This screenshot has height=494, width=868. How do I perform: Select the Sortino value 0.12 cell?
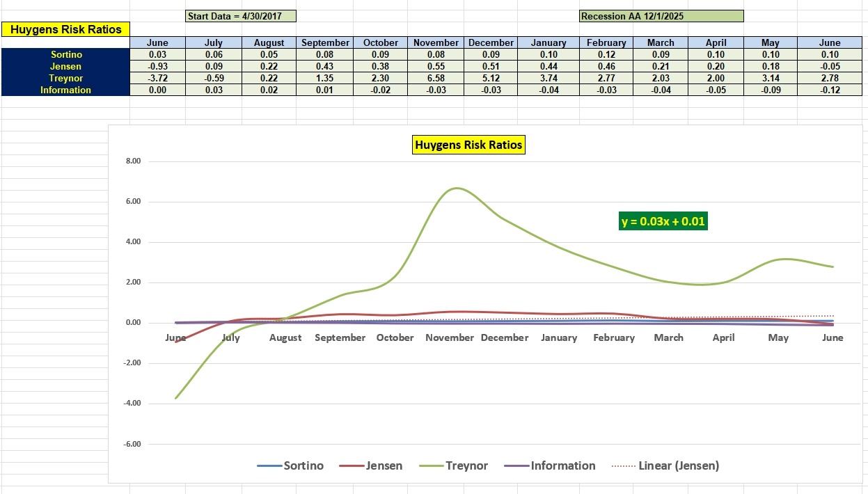606,54
